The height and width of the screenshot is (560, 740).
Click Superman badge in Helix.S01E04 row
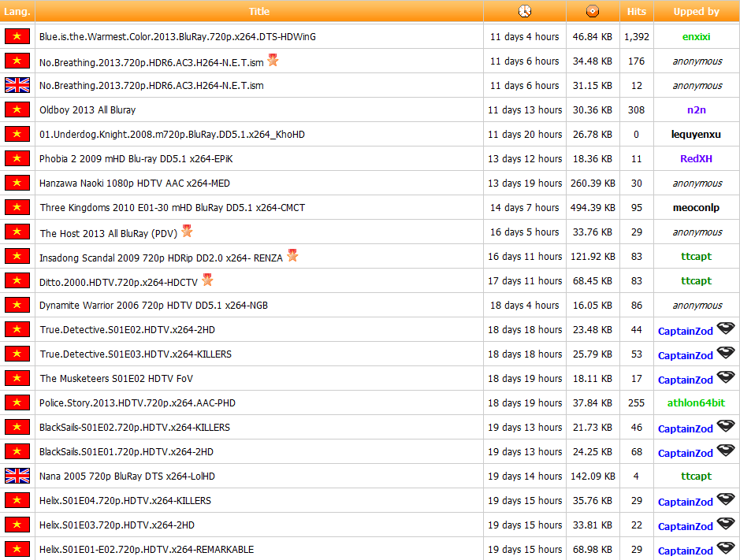pos(725,499)
